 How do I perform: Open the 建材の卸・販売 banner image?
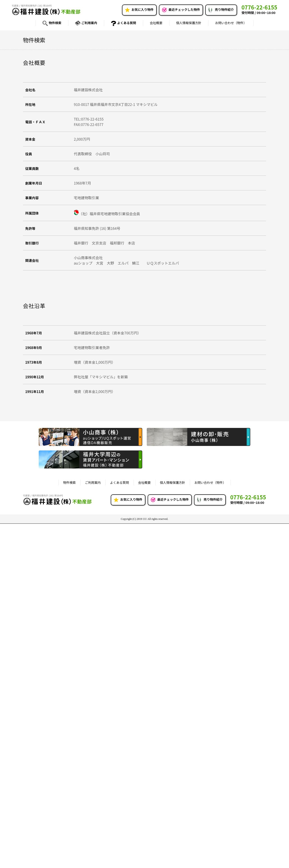(167, 437)
